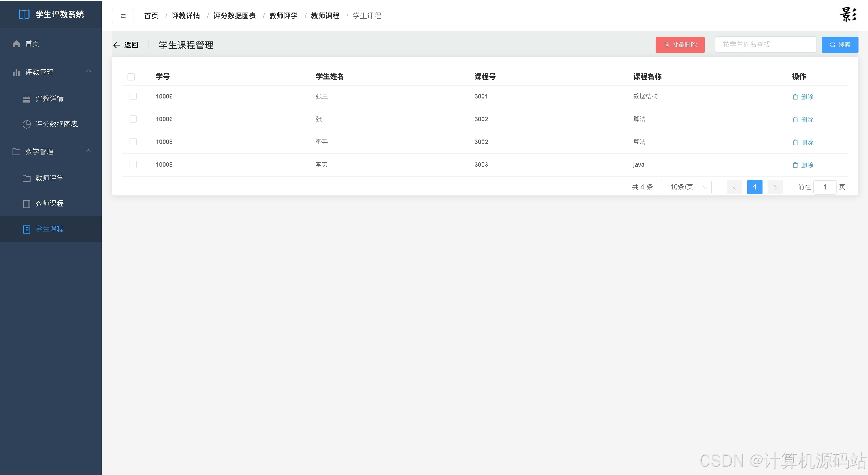Image resolution: width=868 pixels, height=475 pixels.
Task: Toggle the select-all checkbox in the table header
Action: point(131,77)
